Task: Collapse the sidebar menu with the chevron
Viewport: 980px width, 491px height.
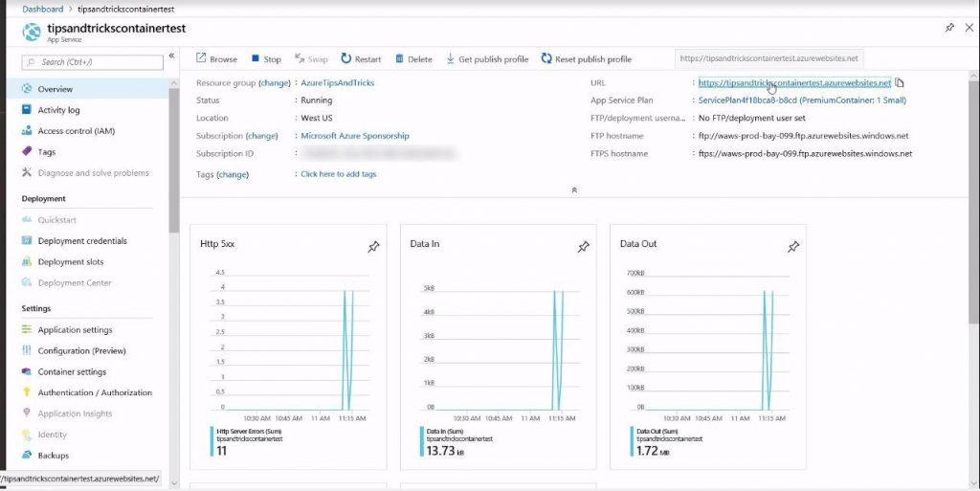Action: pos(171,56)
